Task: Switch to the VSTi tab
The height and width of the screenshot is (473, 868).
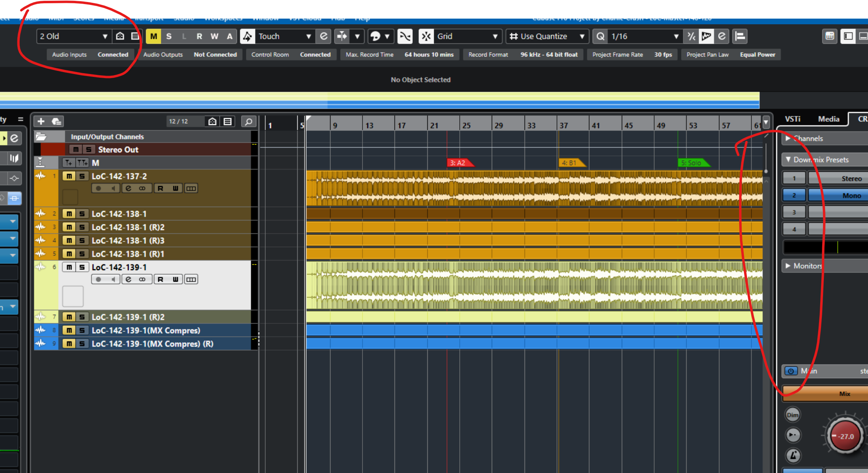Action: point(792,119)
